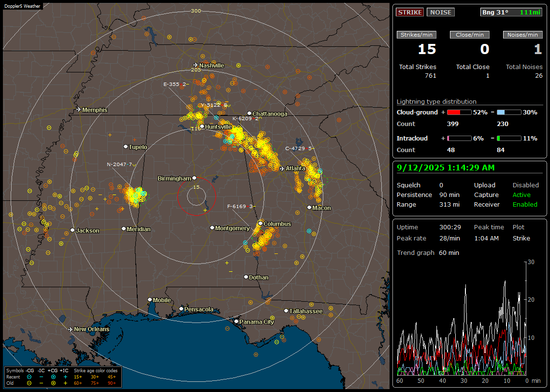Click the negative cloud-ground blue bar
The width and height of the screenshot is (550, 392).
pyautogui.click(x=509, y=112)
